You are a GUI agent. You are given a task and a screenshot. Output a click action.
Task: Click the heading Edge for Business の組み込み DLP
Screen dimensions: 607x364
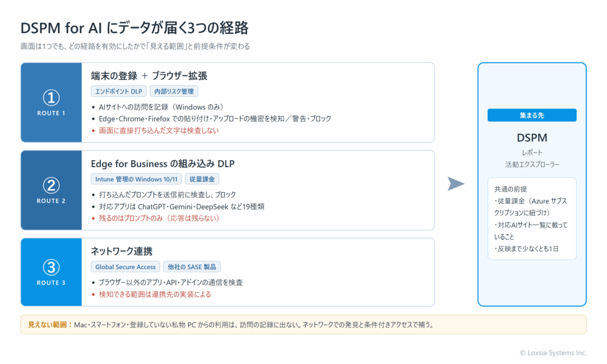pos(162,164)
